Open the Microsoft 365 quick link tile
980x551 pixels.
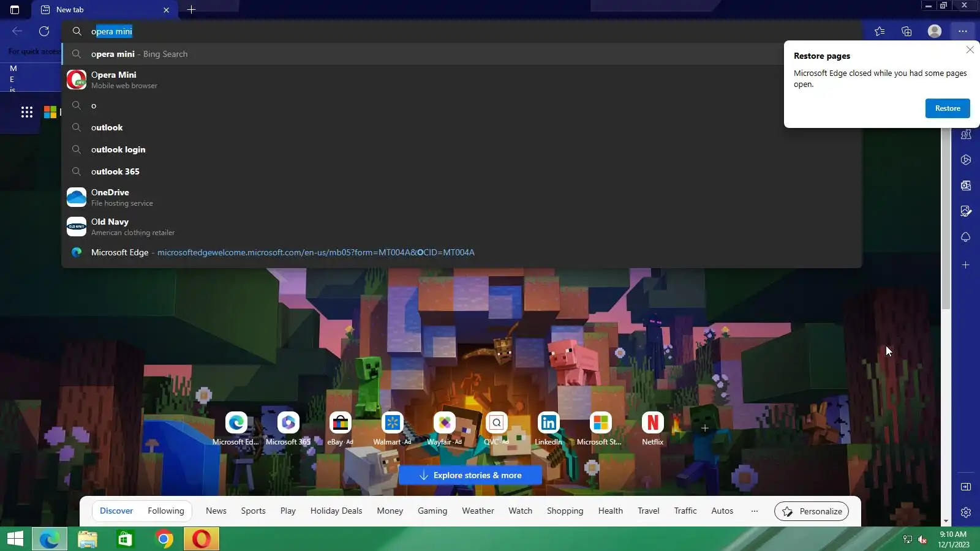coord(288,429)
